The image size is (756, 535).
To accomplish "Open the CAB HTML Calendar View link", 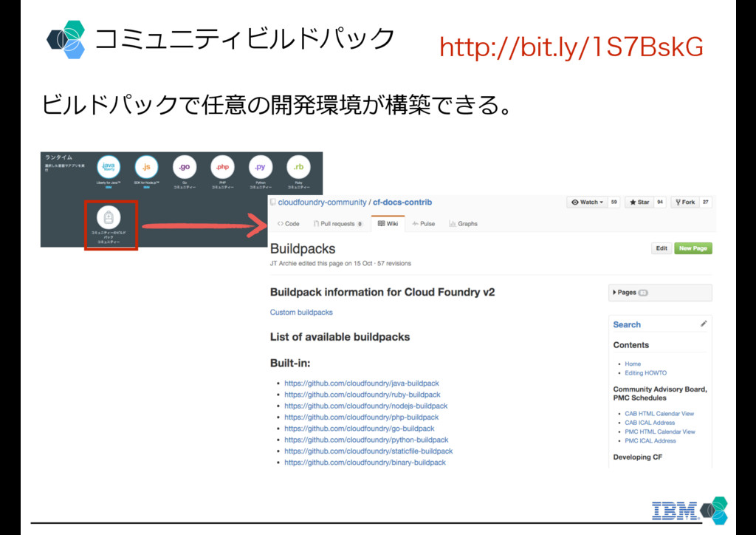I will point(659,413).
